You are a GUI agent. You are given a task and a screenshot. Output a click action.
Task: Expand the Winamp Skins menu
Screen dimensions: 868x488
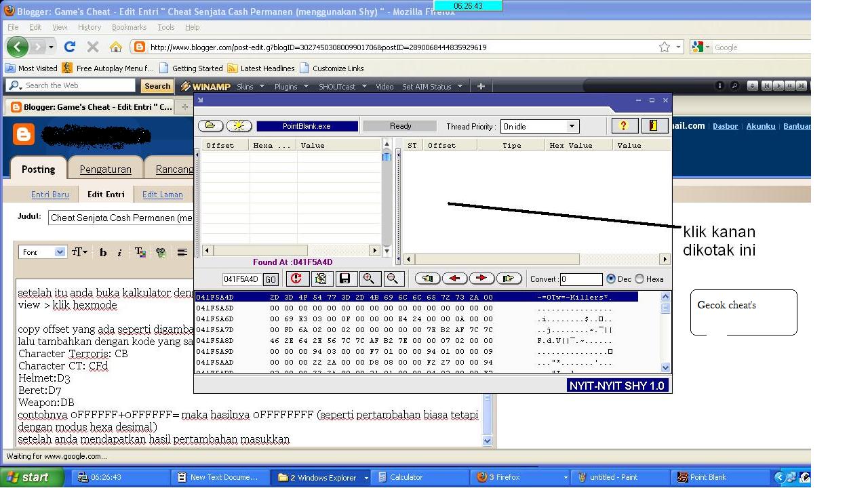click(250, 86)
